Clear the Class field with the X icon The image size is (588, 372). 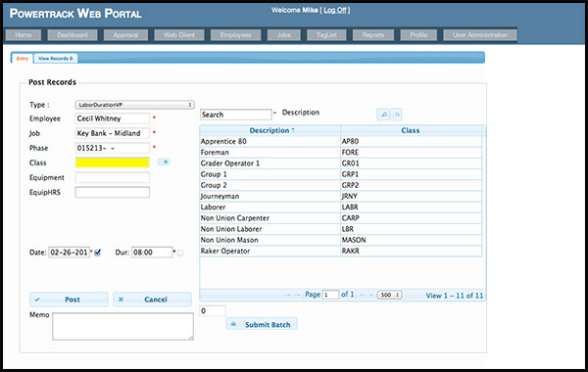tap(164, 162)
